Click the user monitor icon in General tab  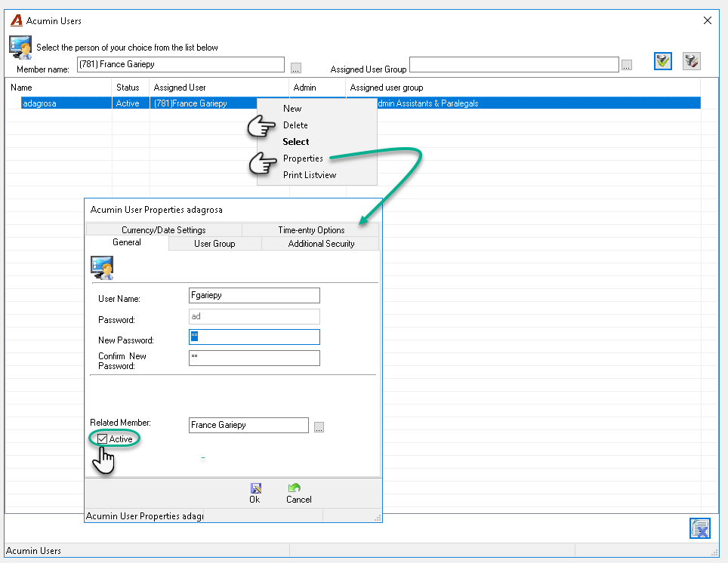click(x=102, y=268)
